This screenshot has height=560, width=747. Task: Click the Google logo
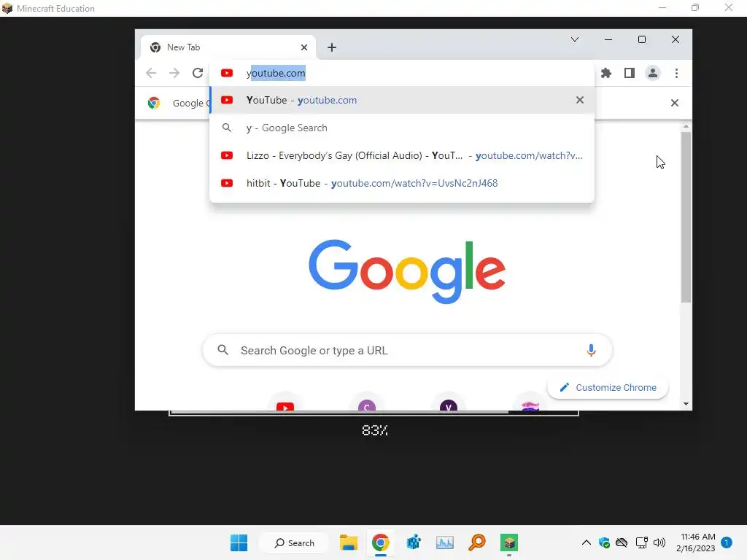pos(407,271)
